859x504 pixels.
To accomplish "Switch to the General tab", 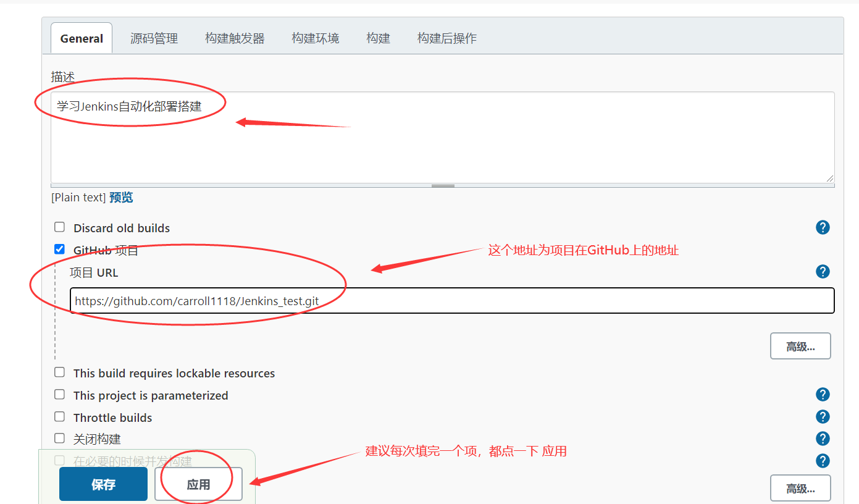I will pyautogui.click(x=82, y=38).
